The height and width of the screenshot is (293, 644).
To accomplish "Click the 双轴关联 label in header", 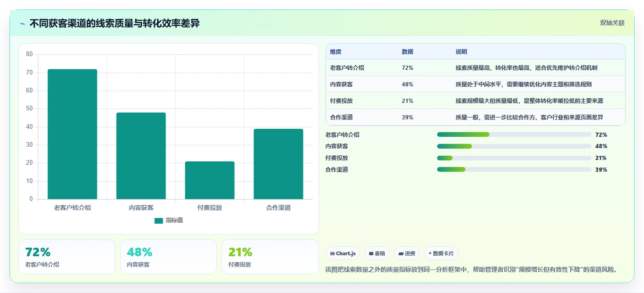I will (x=612, y=23).
